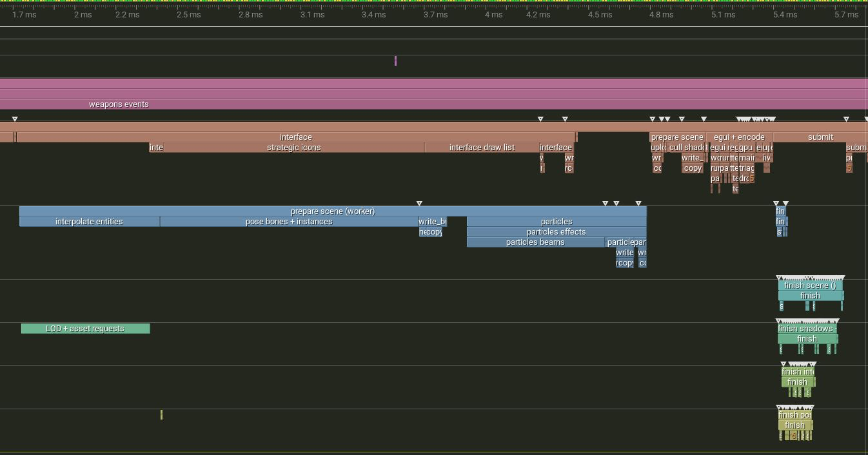Click the 1.7 ms ruler label

[25, 15]
